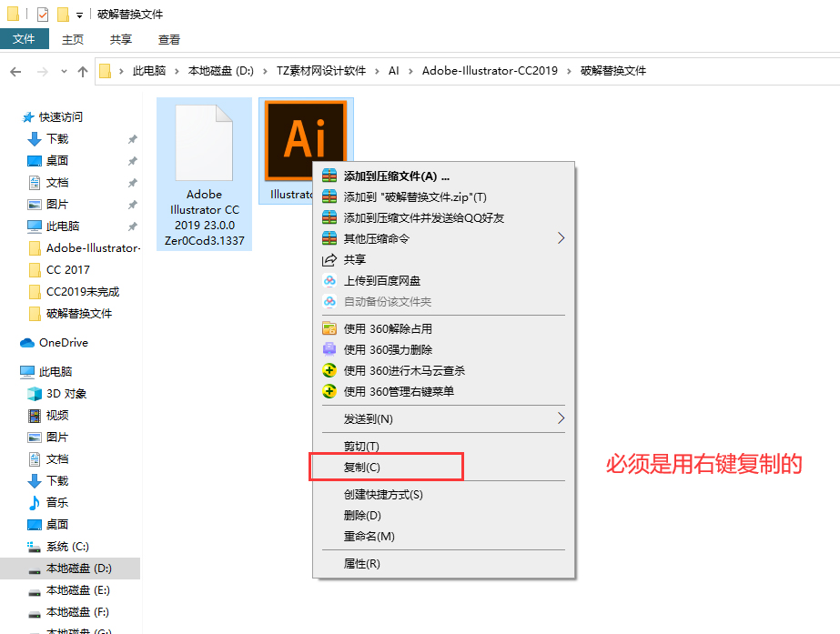Screen dimensions: 840x634
Task: Select the Adobe Illustrator CC 2019 Zer0Cod3 file
Action: tap(204, 175)
